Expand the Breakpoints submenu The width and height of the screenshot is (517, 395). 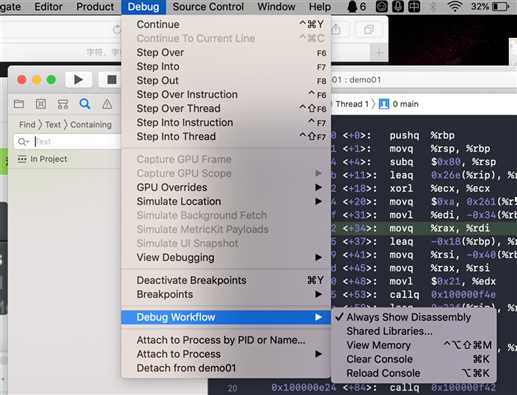pyautogui.click(x=226, y=294)
